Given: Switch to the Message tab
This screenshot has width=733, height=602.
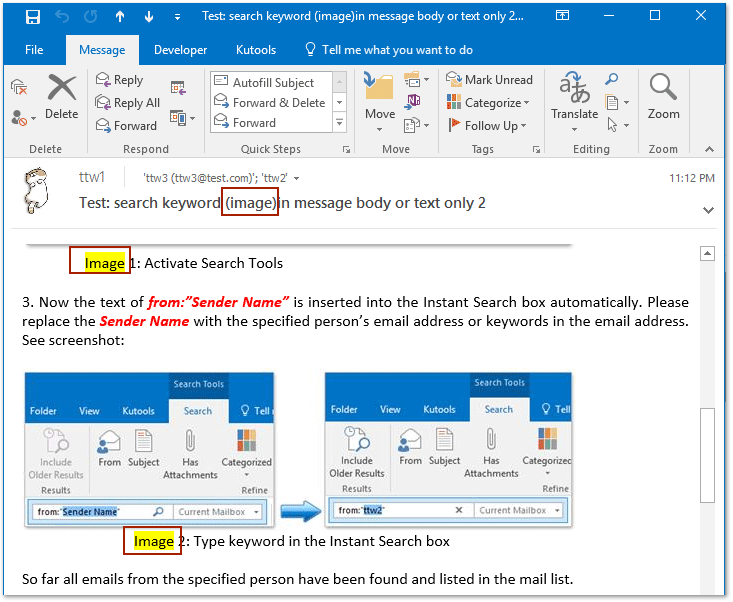Looking at the screenshot, I should pos(102,50).
